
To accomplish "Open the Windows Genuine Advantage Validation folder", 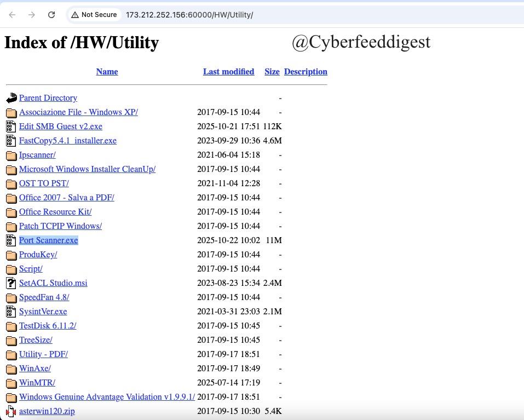I will coord(107,396).
